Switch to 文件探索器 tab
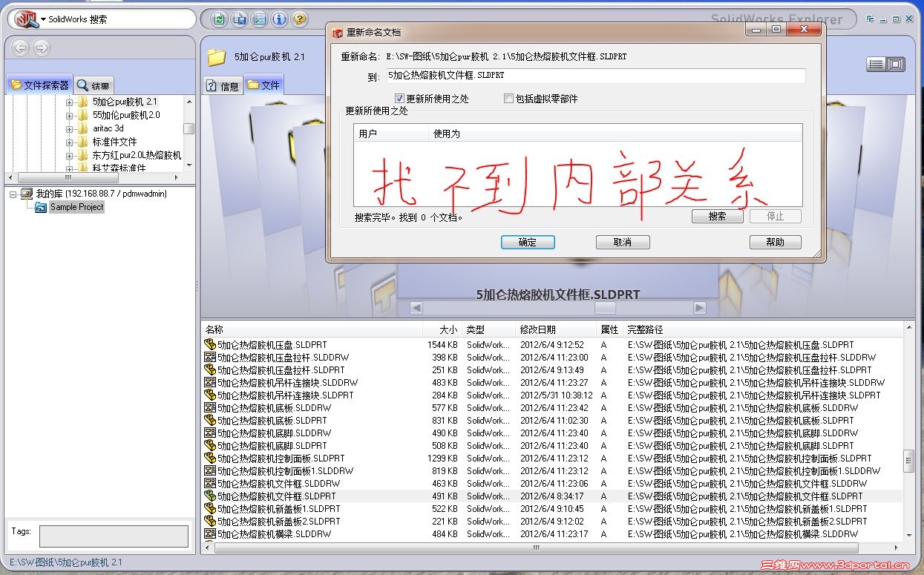Viewport: 924px width, 575px height. pyautogui.click(x=41, y=85)
